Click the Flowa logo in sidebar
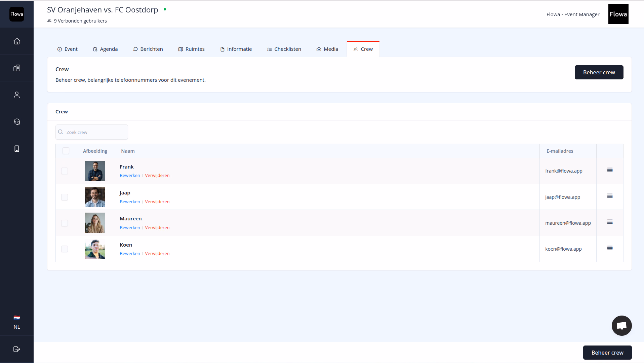The image size is (644, 363). [17, 14]
